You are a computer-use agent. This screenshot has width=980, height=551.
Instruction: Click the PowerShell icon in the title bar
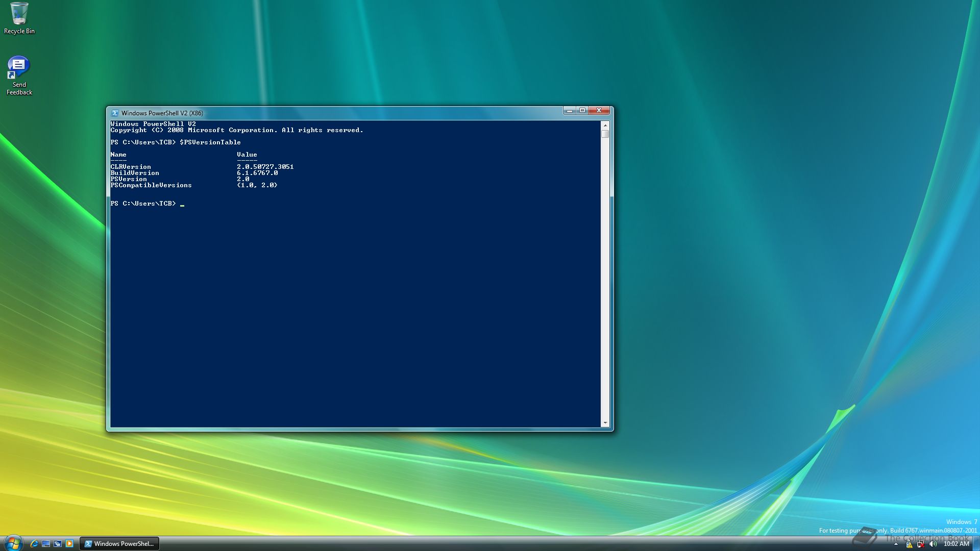tap(115, 113)
